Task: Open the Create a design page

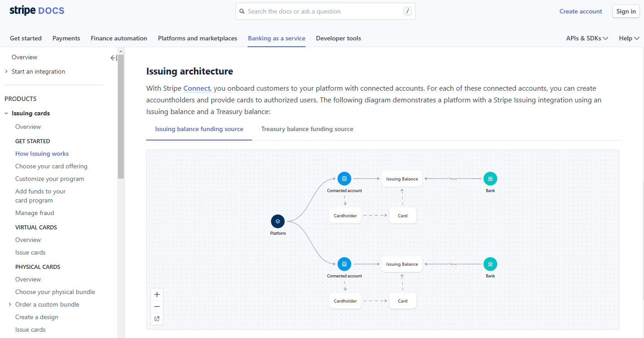Action: pyautogui.click(x=37, y=317)
